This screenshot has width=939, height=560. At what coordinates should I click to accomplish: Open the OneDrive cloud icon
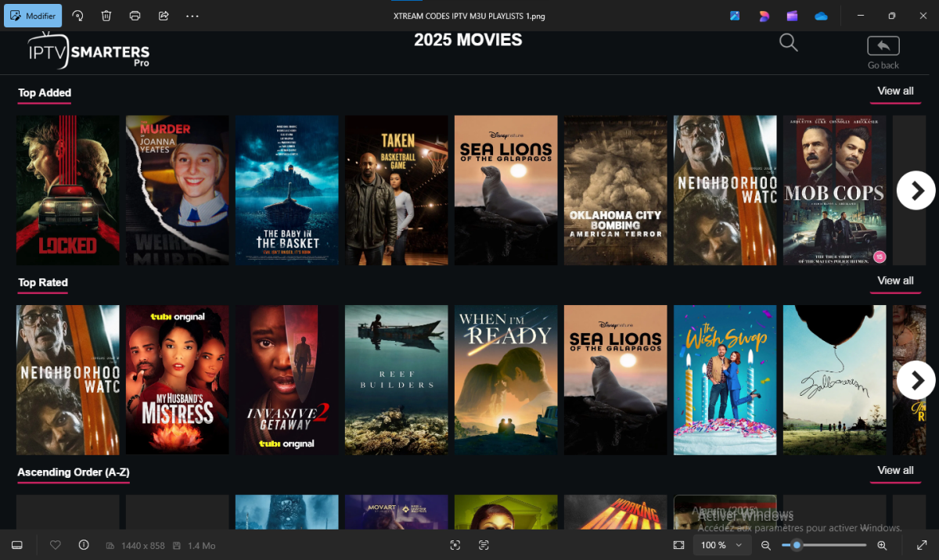tap(821, 16)
